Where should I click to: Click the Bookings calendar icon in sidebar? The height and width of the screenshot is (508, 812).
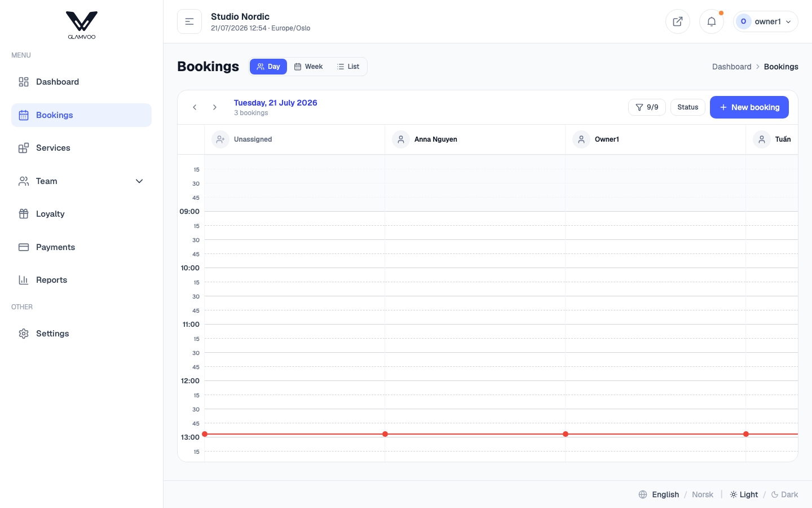(x=24, y=115)
